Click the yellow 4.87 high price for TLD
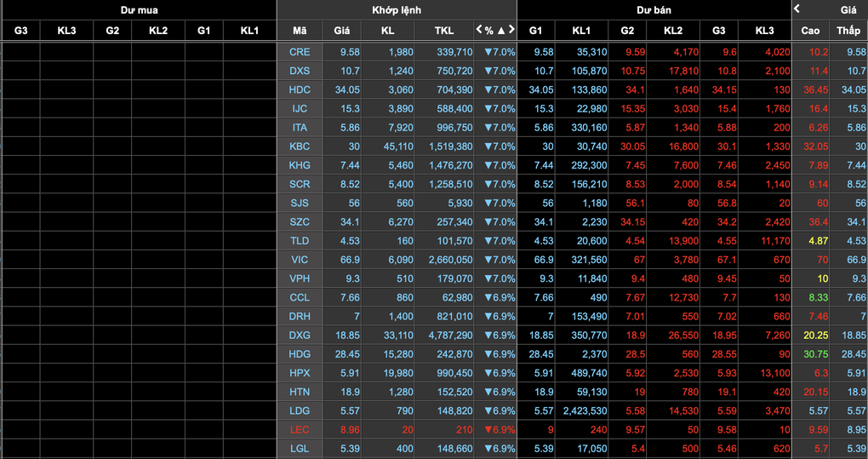The height and width of the screenshot is (459, 868). coord(818,241)
